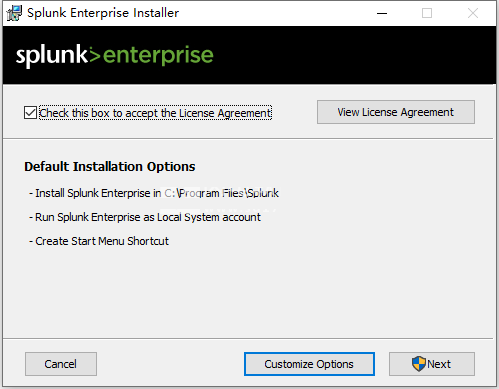The width and height of the screenshot is (499, 389).
Task: Click Customize Options button
Action: click(309, 364)
